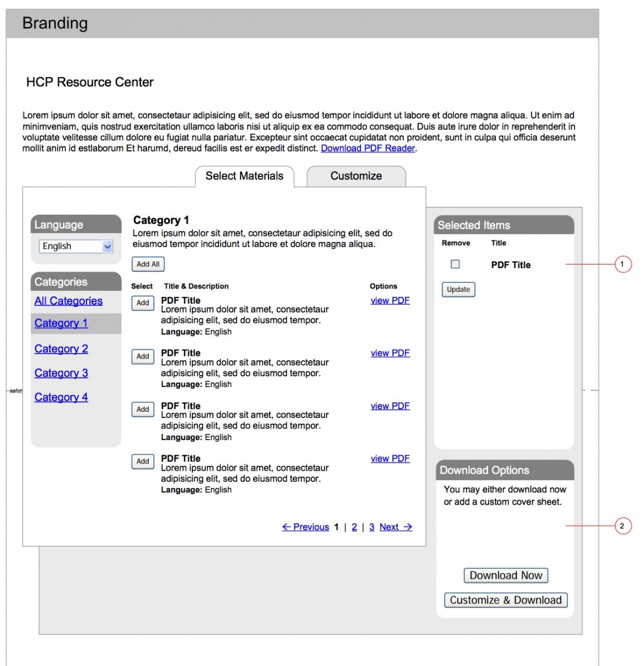Click the Category 1 heading above the description
644x666 pixels.
161,220
